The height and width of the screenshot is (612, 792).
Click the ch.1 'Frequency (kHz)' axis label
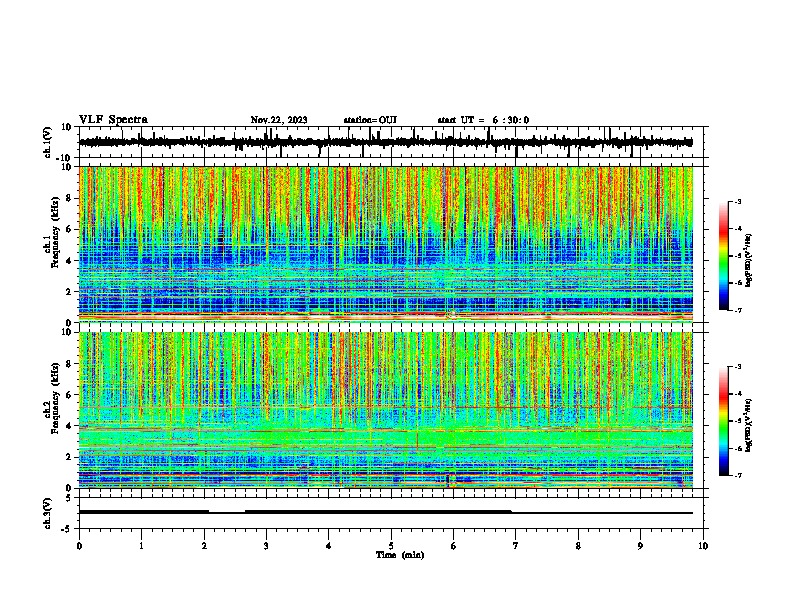click(55, 232)
